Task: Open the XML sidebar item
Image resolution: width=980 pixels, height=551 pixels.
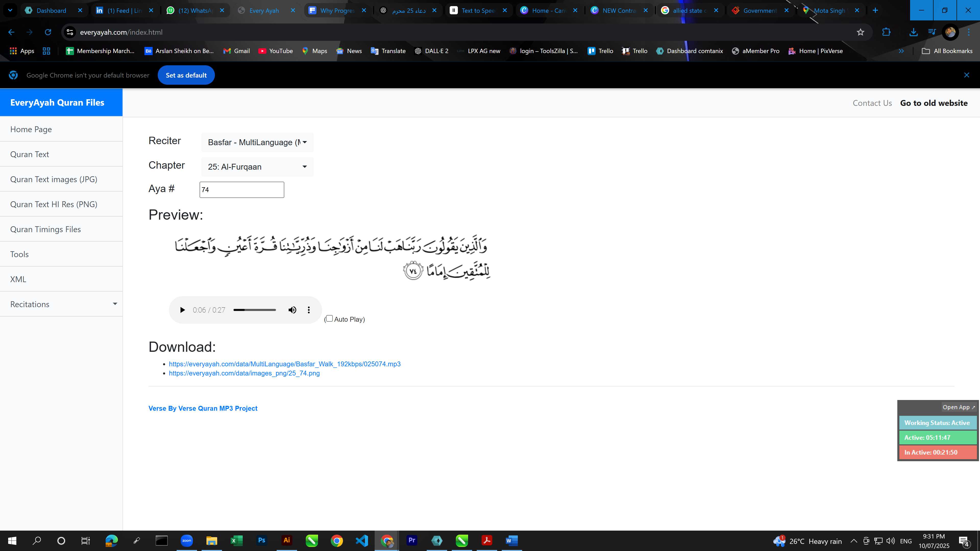Action: tap(61, 279)
